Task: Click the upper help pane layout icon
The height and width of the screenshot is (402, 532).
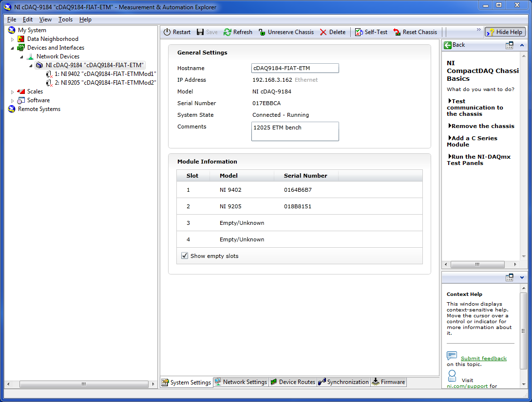Action: (x=509, y=45)
